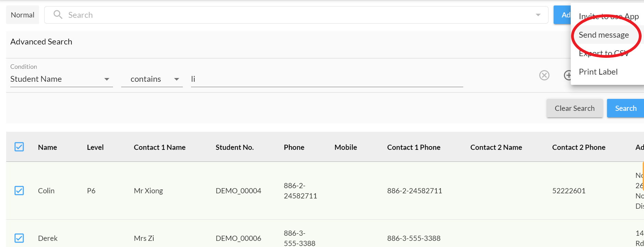Choose Send message from the menu
This screenshot has width=644, height=247.
(604, 35)
